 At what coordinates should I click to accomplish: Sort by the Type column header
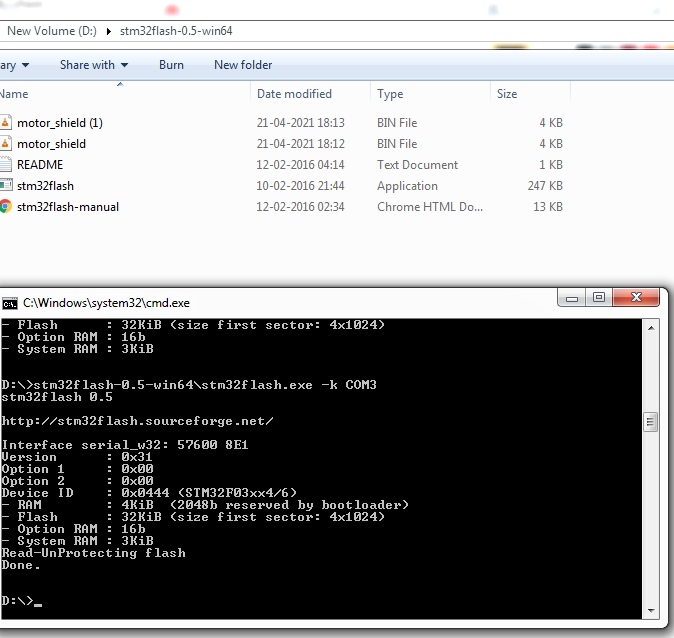(390, 94)
